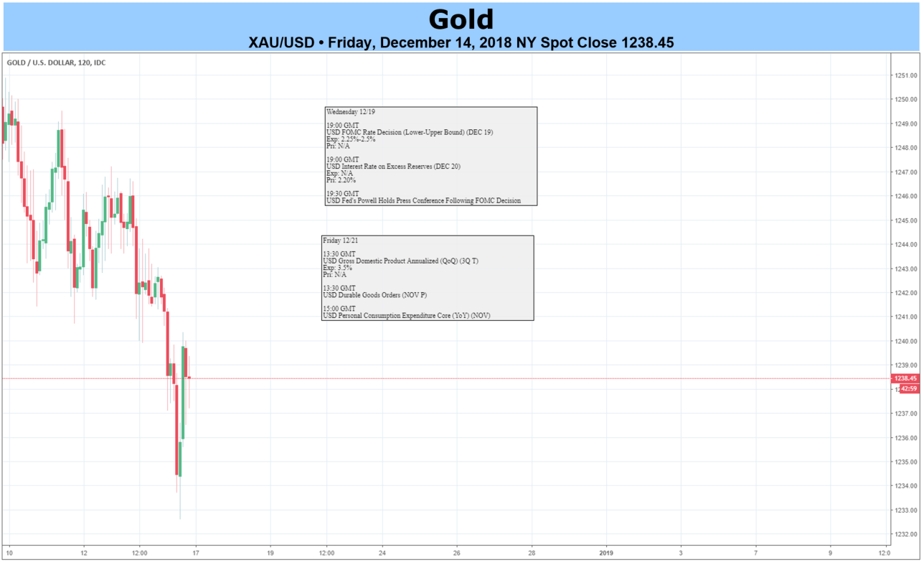Click the 7 date label on time axis
This screenshot has height=565, width=924.
click(x=755, y=553)
